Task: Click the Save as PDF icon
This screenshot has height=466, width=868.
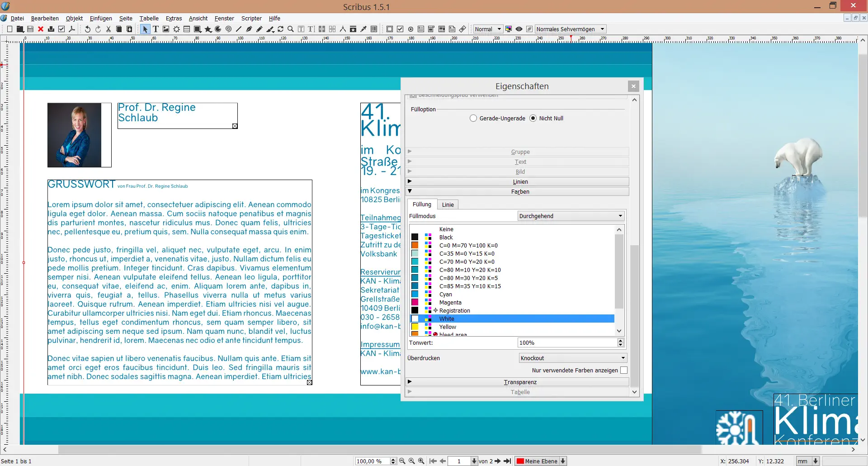Action: (x=72, y=29)
